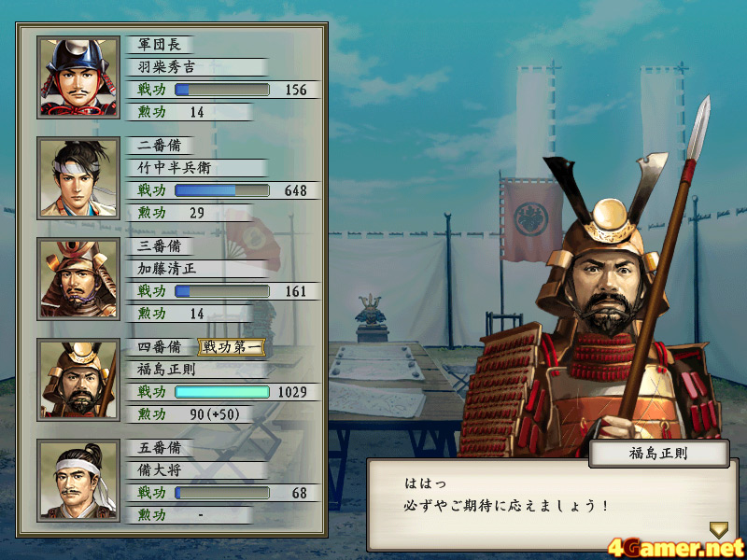747x560 pixels.
Task: Click the 4Gamer.net watermark logo
Action: 676,548
